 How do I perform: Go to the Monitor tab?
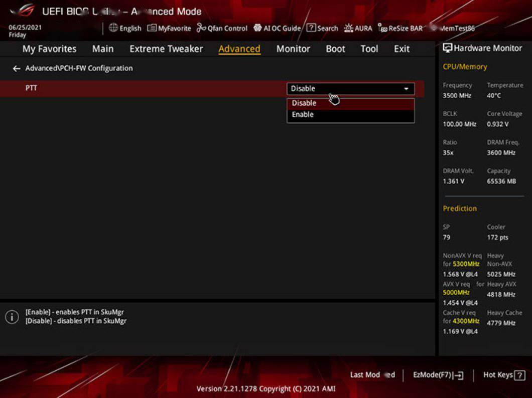click(293, 49)
